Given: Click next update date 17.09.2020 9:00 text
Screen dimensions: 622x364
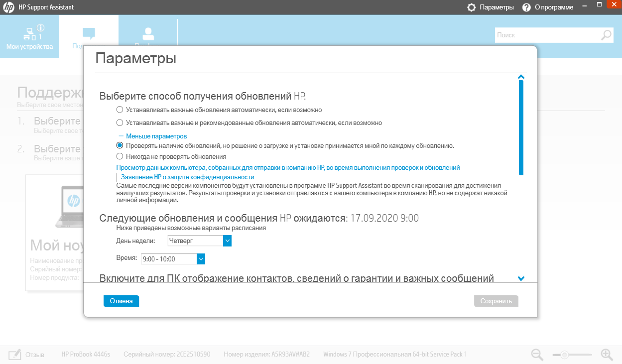Looking at the screenshot, I should pos(384,218).
